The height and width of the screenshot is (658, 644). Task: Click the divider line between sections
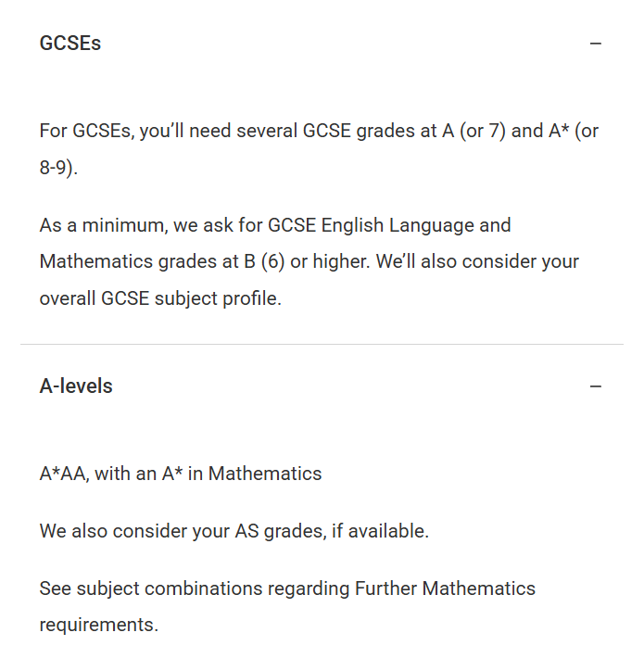click(322, 344)
